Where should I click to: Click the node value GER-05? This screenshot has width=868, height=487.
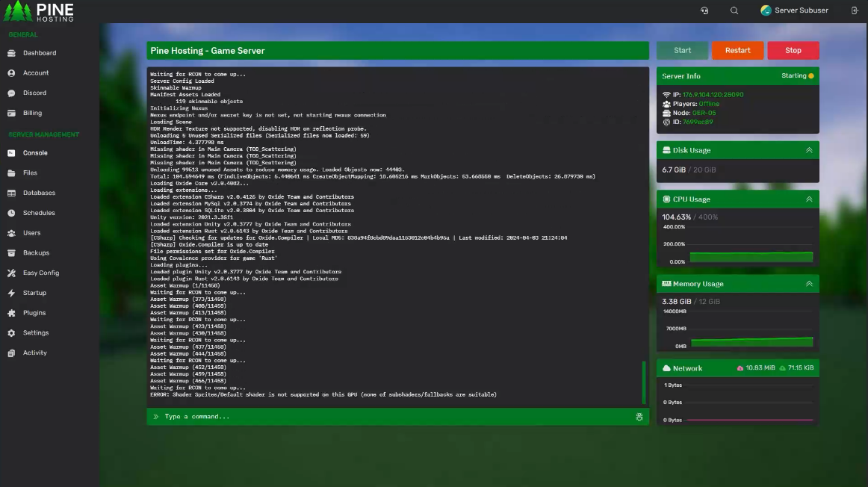(704, 113)
